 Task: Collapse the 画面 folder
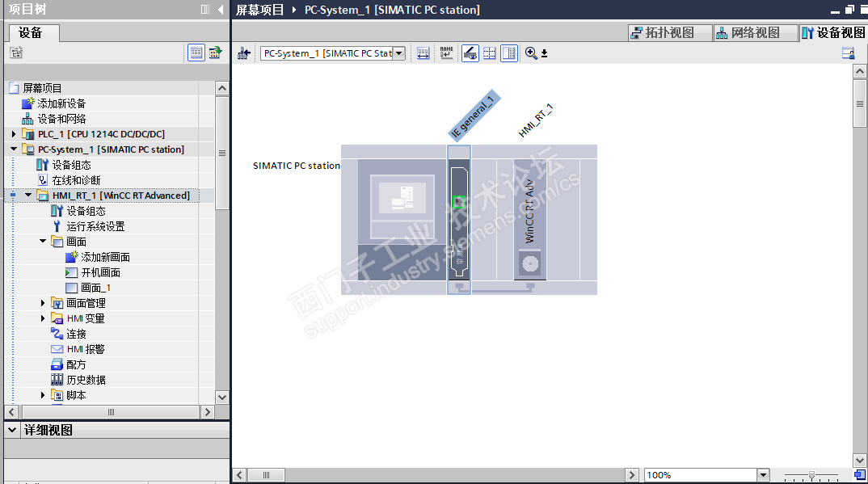click(43, 241)
